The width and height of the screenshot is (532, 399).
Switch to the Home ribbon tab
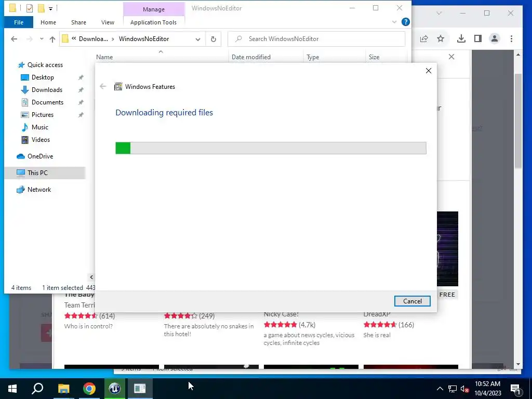click(x=48, y=22)
